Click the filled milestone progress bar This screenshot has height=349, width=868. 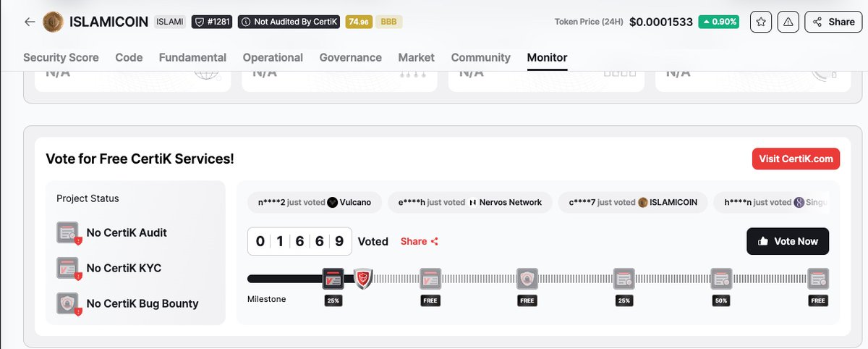coord(286,279)
